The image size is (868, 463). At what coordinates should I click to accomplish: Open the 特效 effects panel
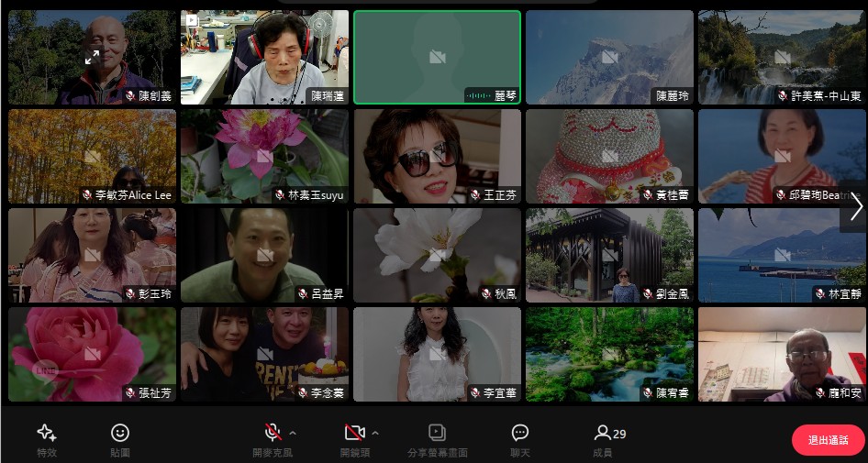47,438
